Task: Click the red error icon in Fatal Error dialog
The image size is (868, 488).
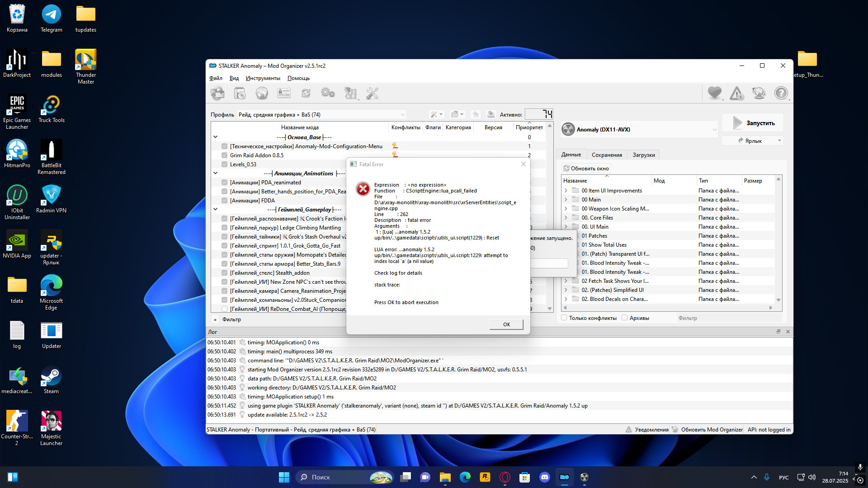Action: [x=363, y=189]
